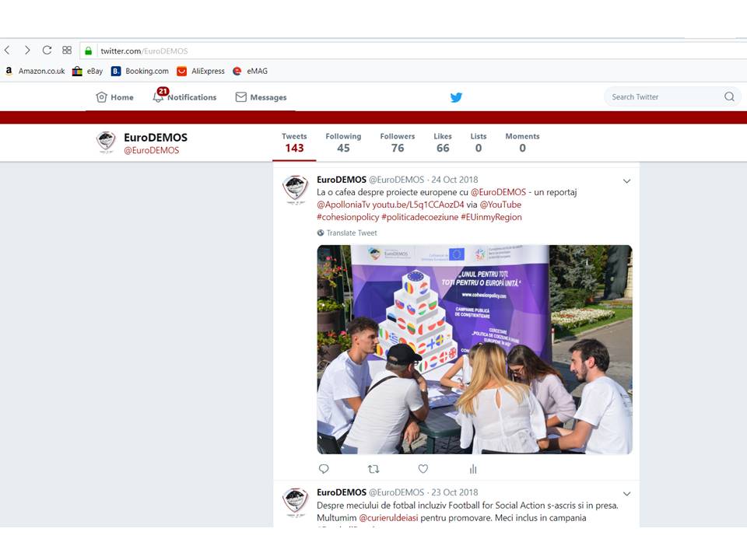The width and height of the screenshot is (747, 560).
Task: Reply to the 24 Oct tweet
Action: pyautogui.click(x=324, y=469)
